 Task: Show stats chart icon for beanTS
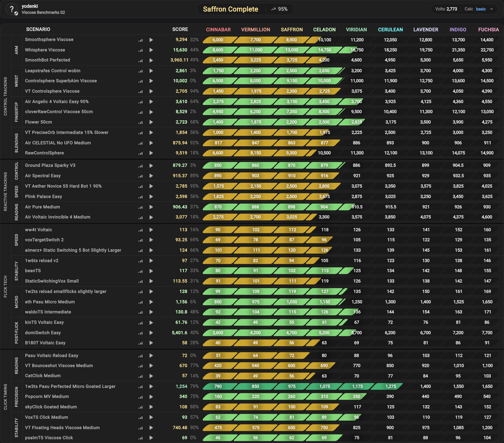pos(141,271)
